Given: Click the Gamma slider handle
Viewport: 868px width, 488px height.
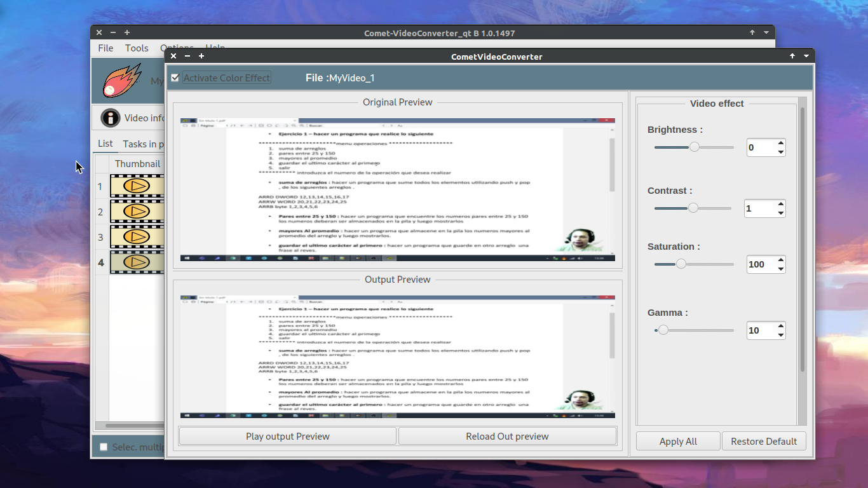Looking at the screenshot, I should (x=663, y=330).
